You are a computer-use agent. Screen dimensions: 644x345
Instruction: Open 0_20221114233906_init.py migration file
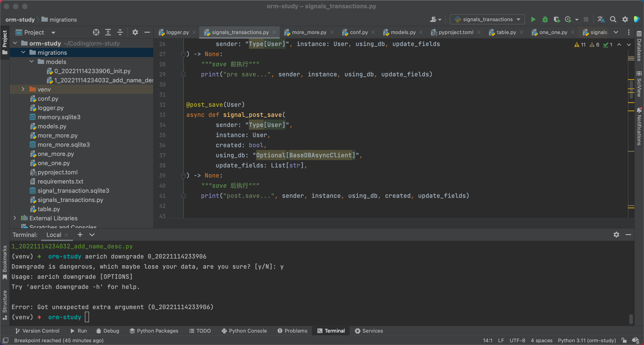[x=92, y=71]
